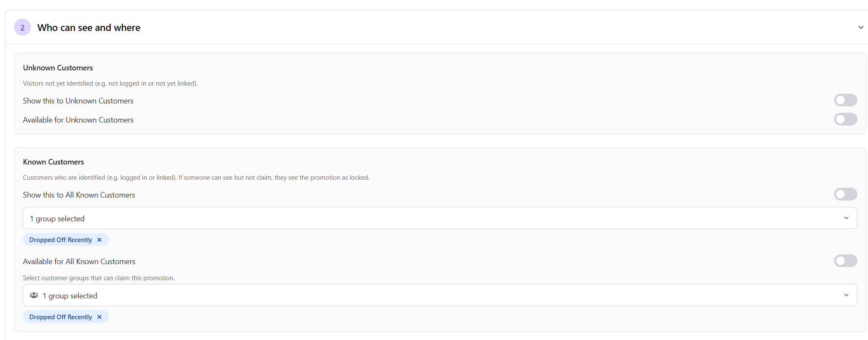This screenshot has height=340, width=868.
Task: Select the Dropped Off Recently chip under visibility dropdown
Action: click(61, 240)
